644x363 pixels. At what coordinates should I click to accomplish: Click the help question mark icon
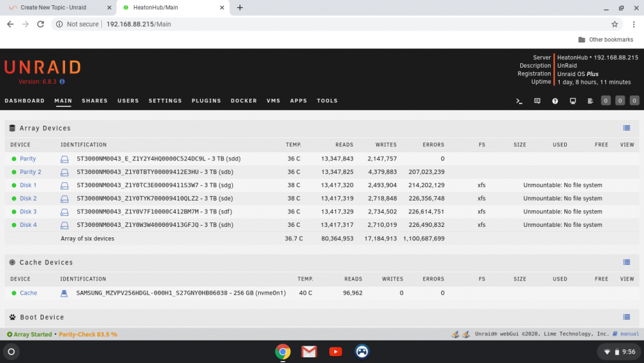(x=555, y=101)
